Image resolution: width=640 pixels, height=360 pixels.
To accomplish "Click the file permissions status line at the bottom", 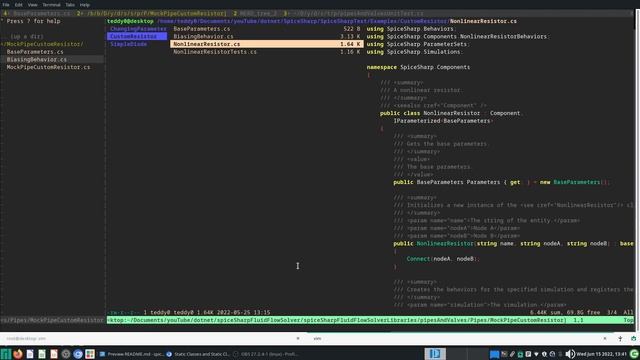I will [189, 313].
